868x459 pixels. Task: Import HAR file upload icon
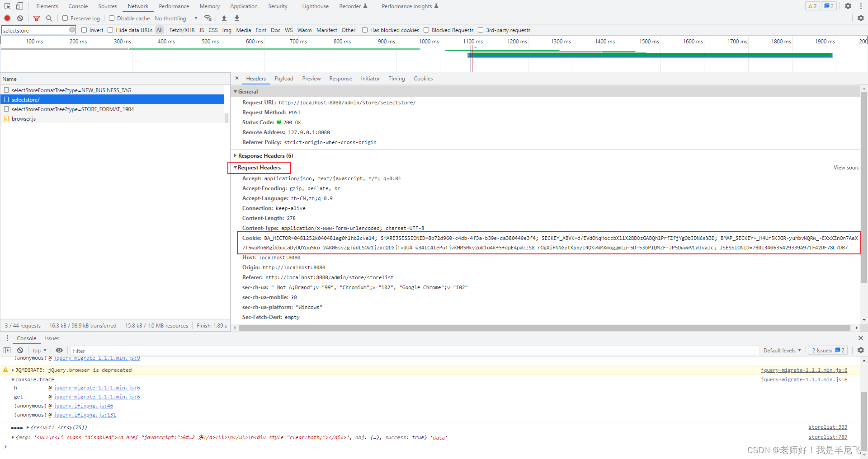click(x=224, y=19)
